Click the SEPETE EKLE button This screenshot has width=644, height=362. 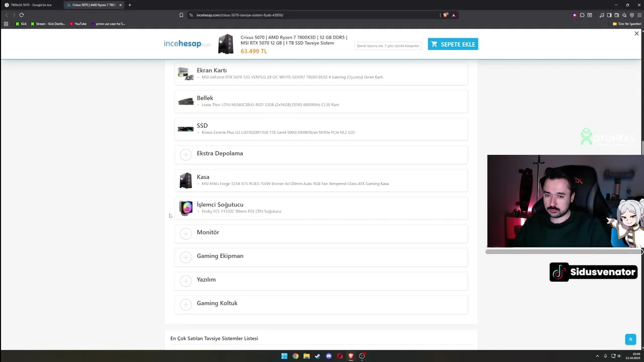point(453,44)
